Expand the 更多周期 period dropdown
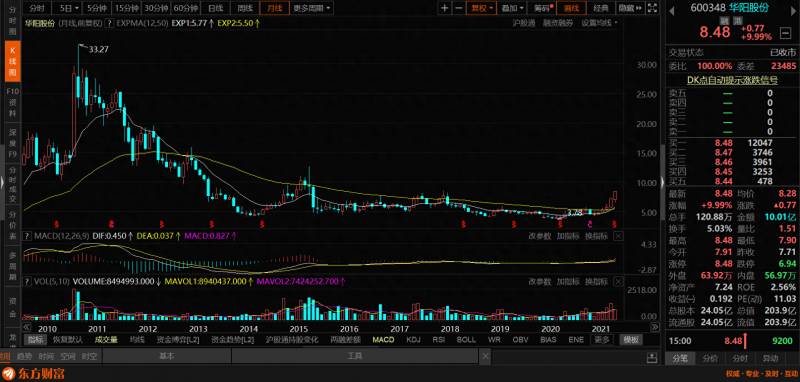The height and width of the screenshot is (382, 800). pos(312,8)
